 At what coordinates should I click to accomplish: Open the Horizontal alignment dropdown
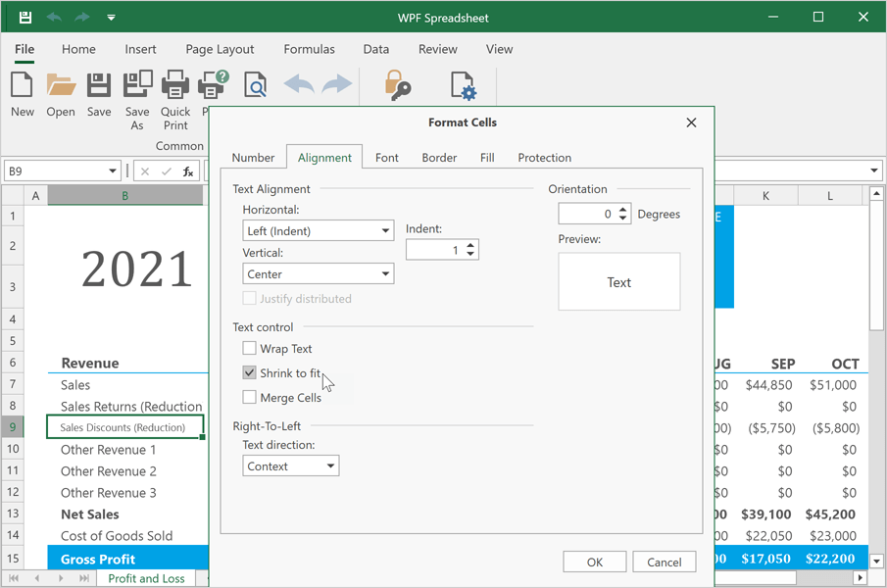click(x=318, y=229)
